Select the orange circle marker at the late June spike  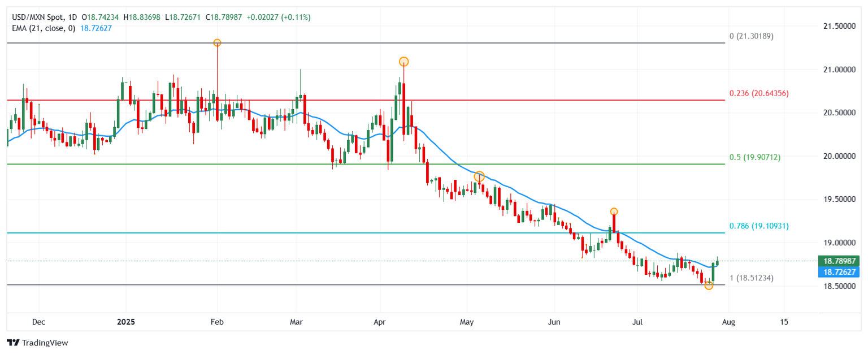pos(614,211)
